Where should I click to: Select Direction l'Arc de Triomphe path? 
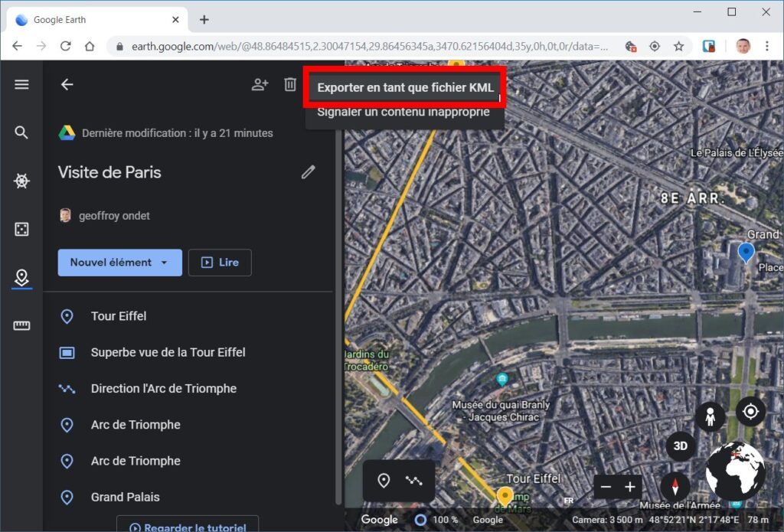tap(188, 389)
